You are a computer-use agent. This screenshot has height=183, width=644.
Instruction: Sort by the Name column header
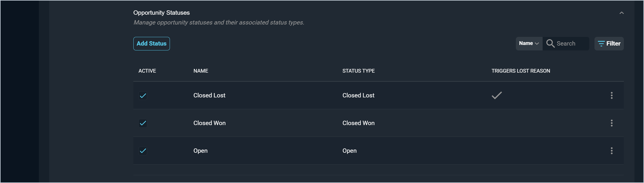click(x=201, y=71)
